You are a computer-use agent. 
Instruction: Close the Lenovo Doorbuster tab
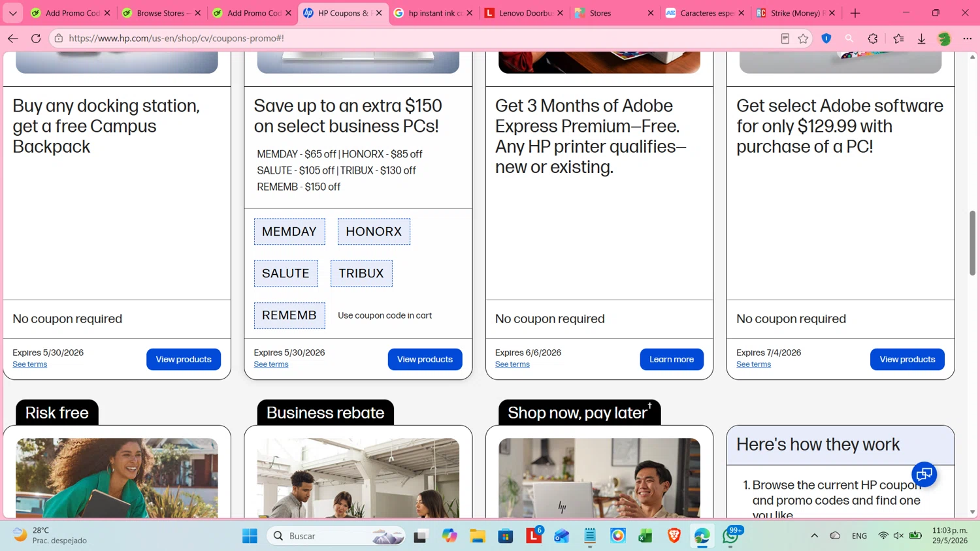[560, 13]
